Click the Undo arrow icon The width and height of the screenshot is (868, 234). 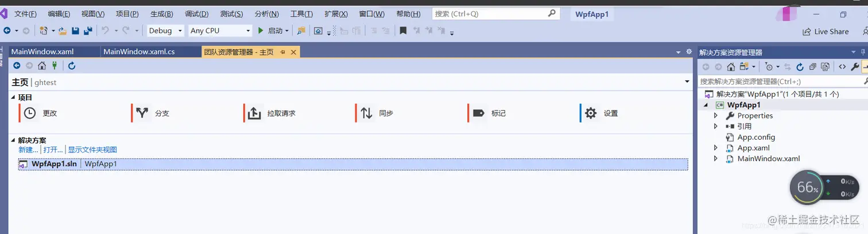coord(106,30)
